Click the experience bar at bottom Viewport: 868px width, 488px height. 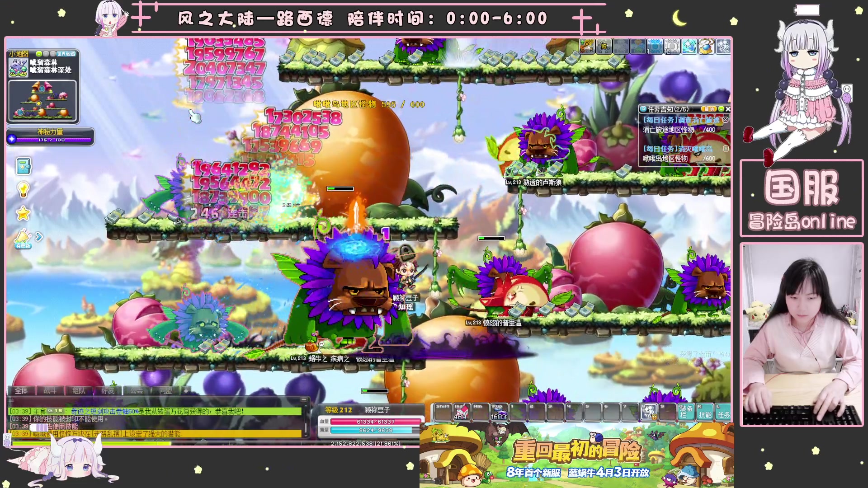(216, 444)
